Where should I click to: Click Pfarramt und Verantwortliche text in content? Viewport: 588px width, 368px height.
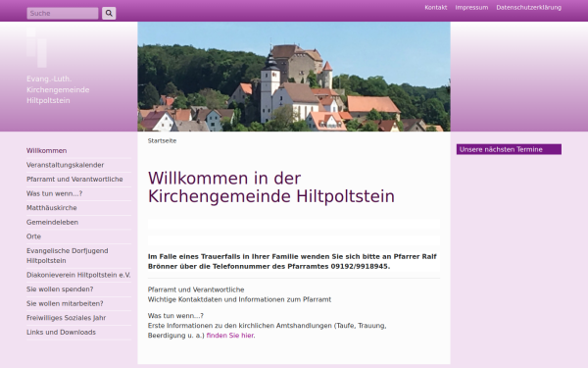196,289
